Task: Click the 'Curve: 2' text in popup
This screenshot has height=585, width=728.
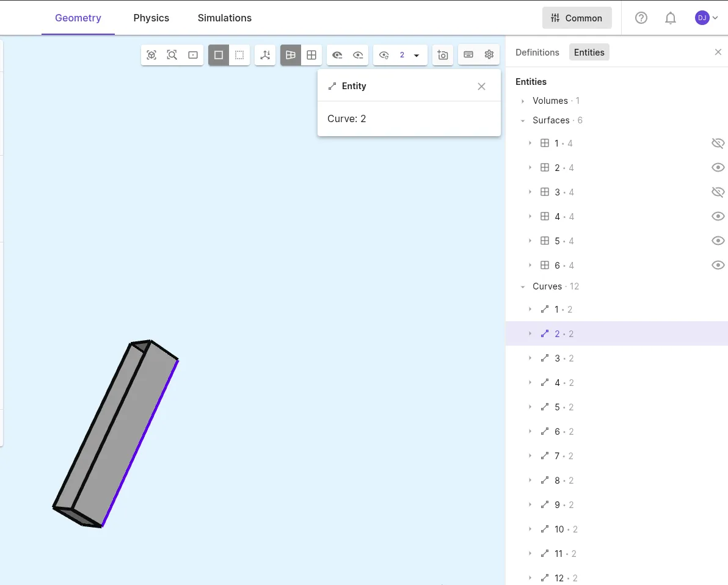Action: click(346, 119)
